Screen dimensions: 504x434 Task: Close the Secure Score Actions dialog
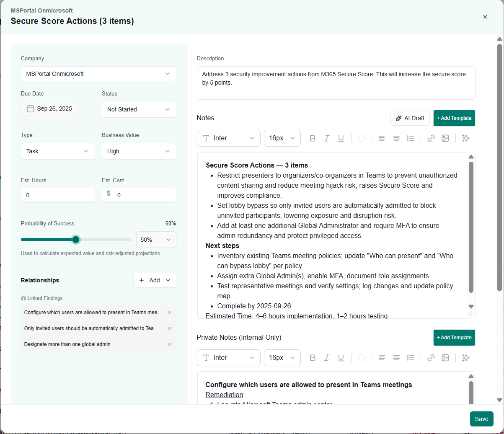pos(485,17)
